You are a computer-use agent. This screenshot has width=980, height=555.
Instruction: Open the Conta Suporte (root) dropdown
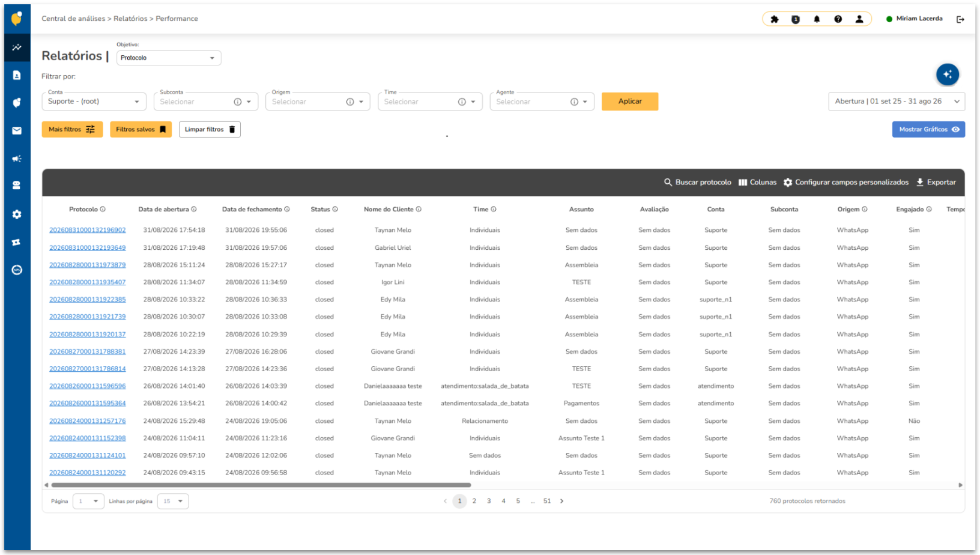(94, 102)
